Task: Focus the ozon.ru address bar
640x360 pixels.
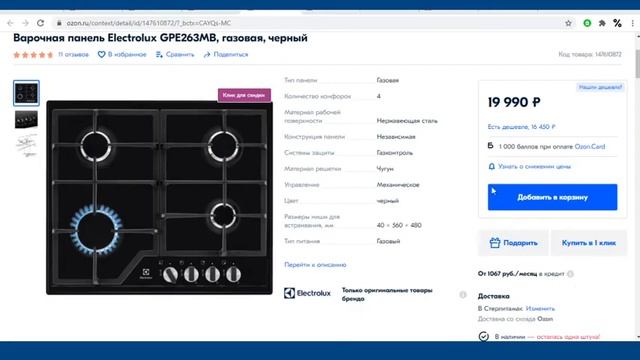Action: click(x=306, y=23)
